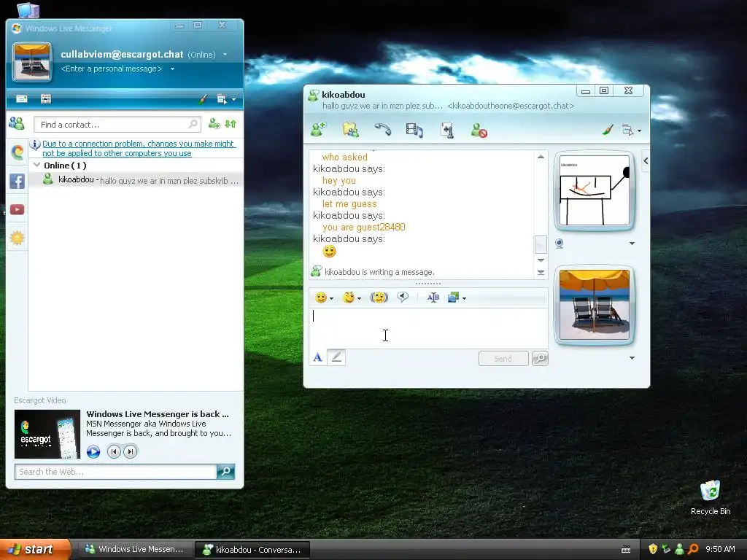Open color scheme paintbrush in conversation window

[x=608, y=130]
